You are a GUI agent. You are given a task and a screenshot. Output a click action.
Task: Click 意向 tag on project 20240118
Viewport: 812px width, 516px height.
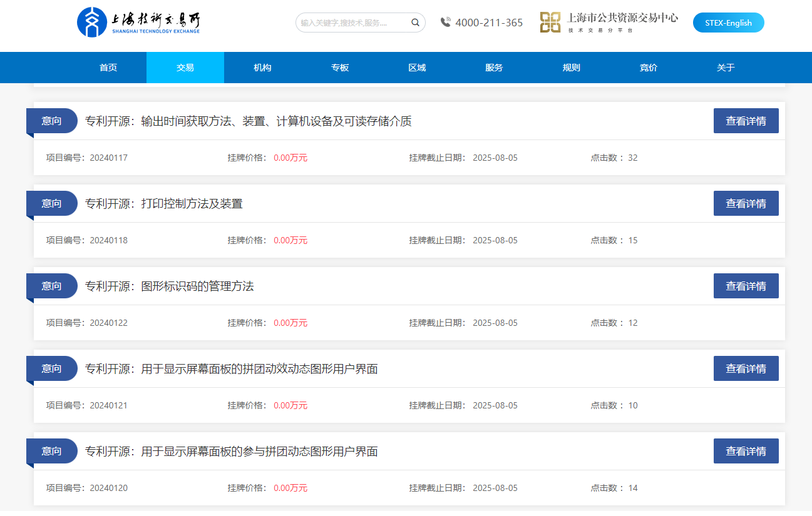pos(52,203)
